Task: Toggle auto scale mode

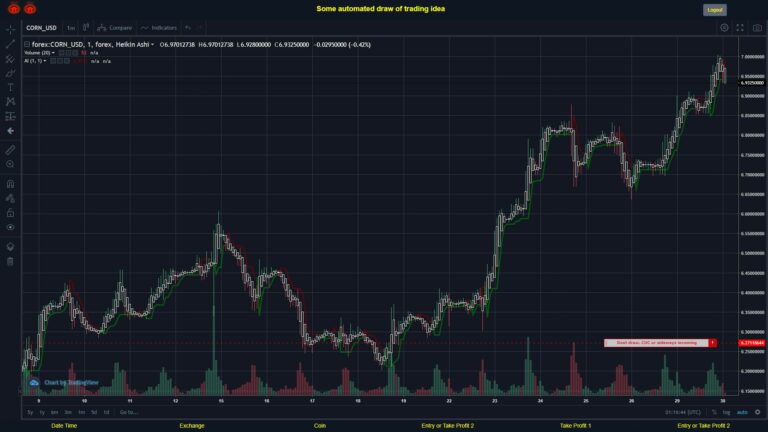Action: pyautogui.click(x=743, y=412)
